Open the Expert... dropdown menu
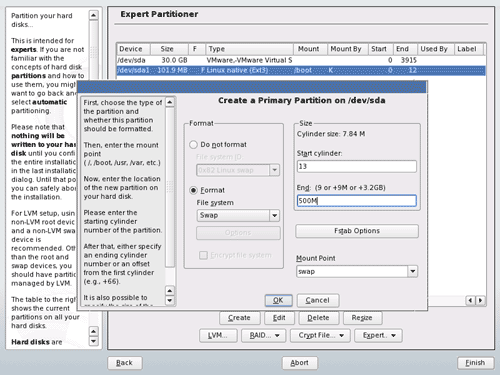This screenshot has width=500, height=375. [378, 336]
